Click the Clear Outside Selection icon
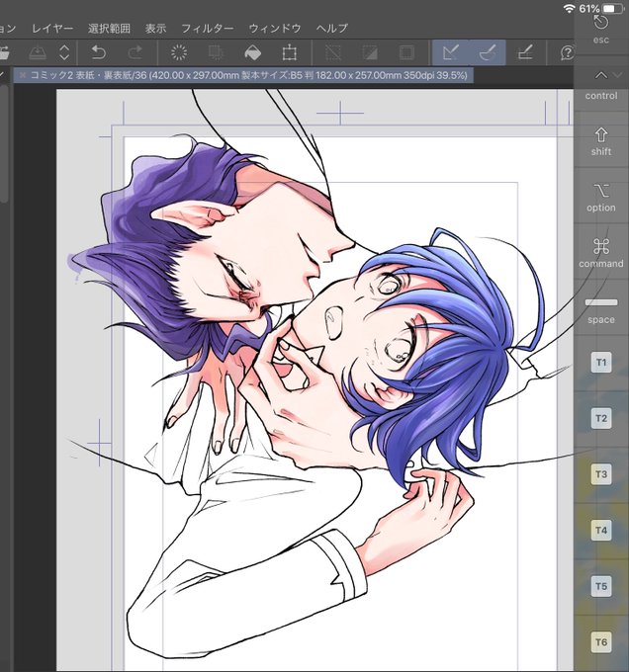Viewport: 629px width, 672px height. [x=216, y=52]
